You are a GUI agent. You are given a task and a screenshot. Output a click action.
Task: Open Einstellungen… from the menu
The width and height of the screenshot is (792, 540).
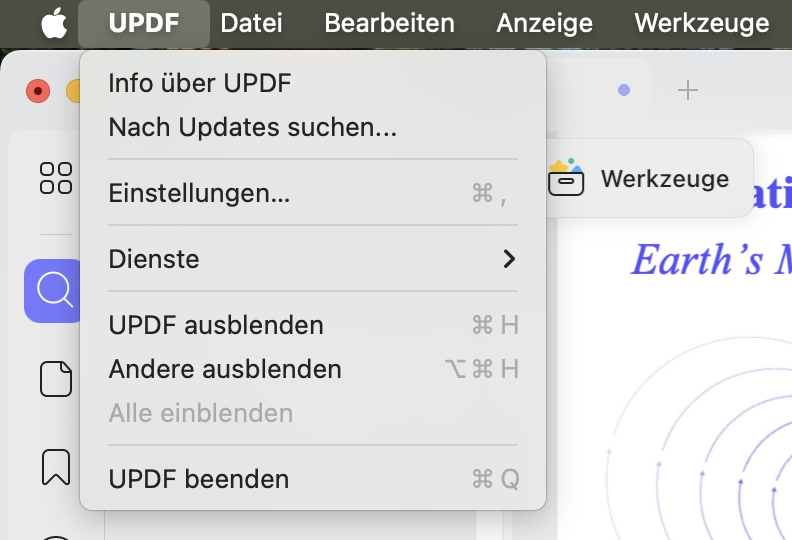(x=313, y=193)
